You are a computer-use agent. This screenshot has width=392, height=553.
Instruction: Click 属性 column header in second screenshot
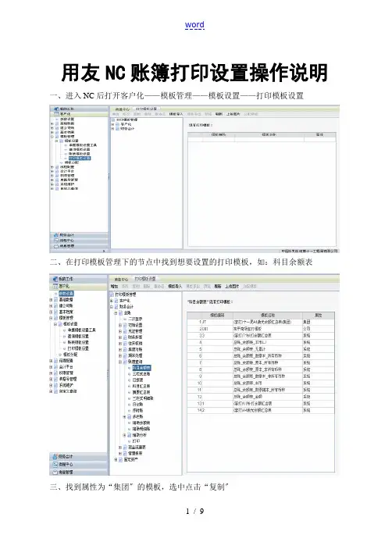coord(319,316)
